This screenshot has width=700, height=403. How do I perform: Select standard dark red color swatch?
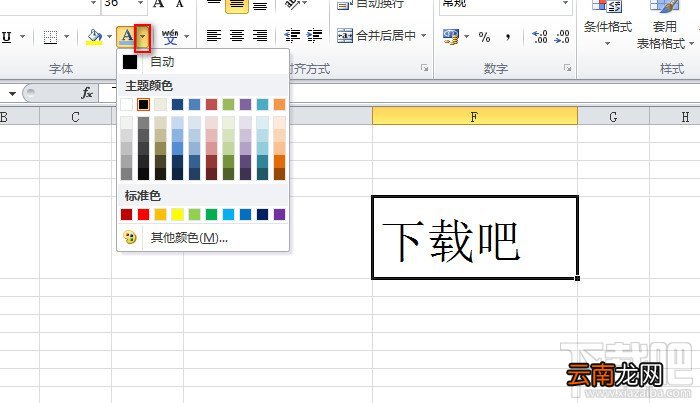(126, 215)
